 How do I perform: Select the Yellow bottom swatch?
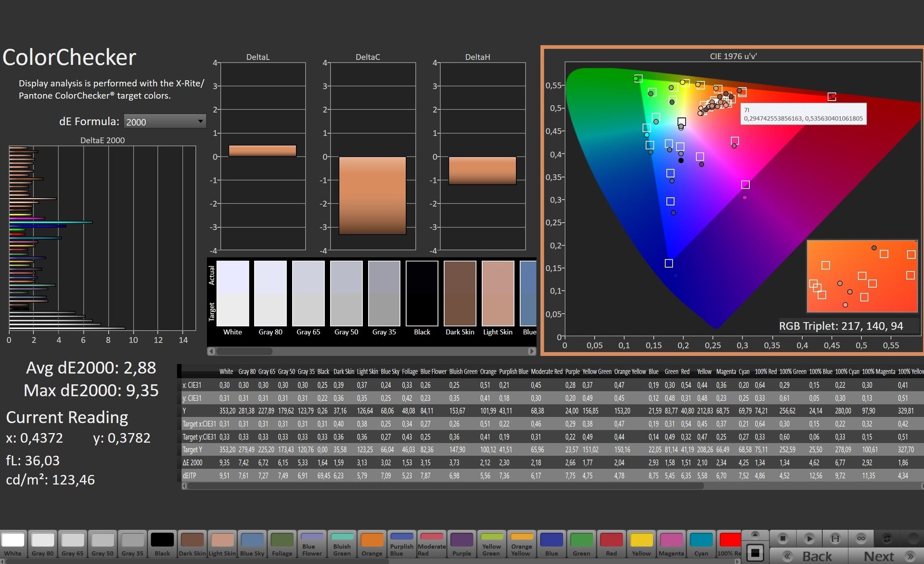[x=641, y=544]
